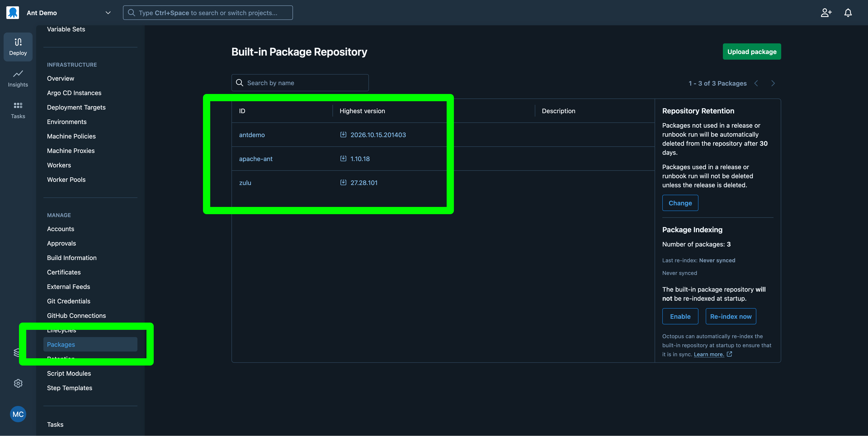Open Worker Pools in sidebar
Screen dimensions: 868x436
point(66,180)
